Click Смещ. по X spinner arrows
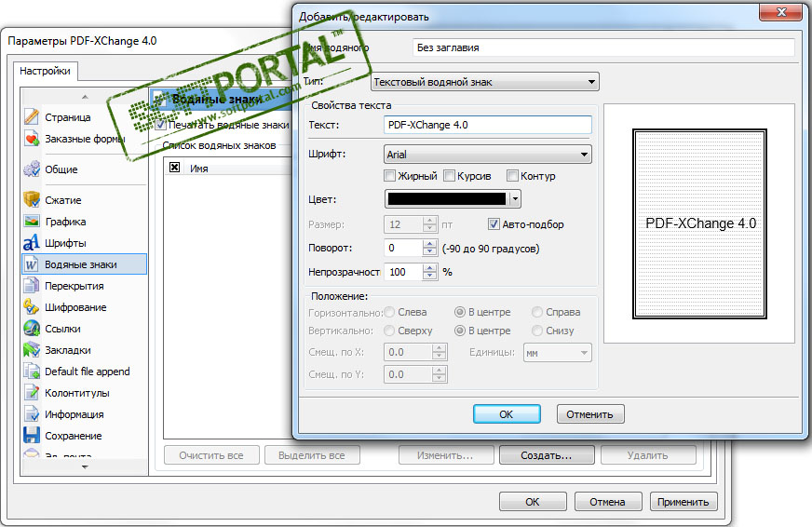The image size is (812, 527). (439, 352)
